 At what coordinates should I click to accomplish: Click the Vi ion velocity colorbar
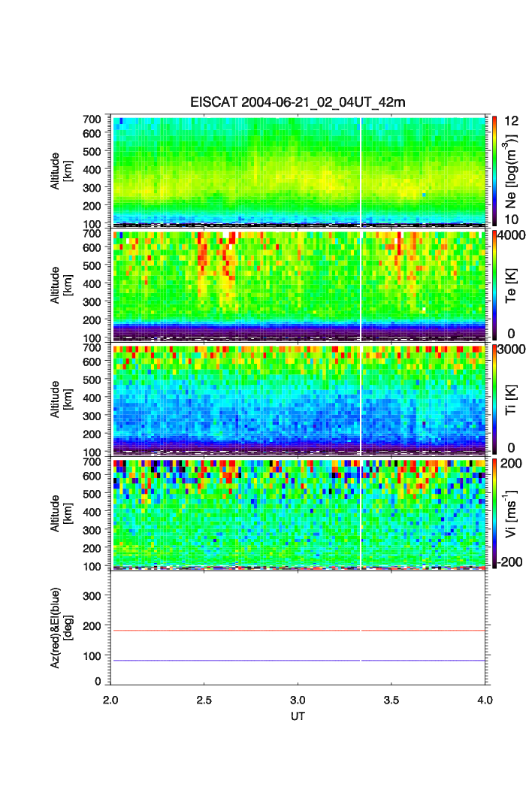[495, 513]
